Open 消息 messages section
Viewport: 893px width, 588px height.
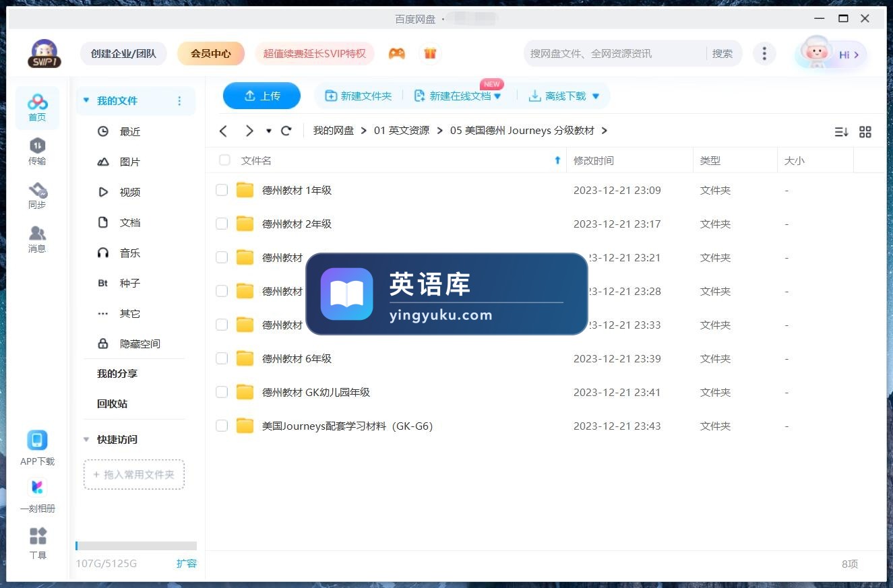[x=37, y=239]
